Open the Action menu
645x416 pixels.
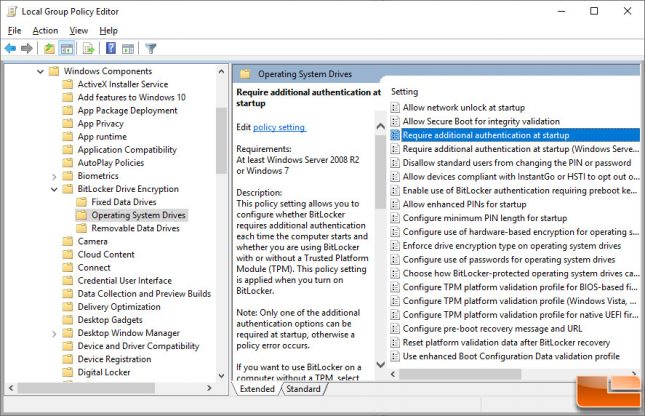(45, 30)
